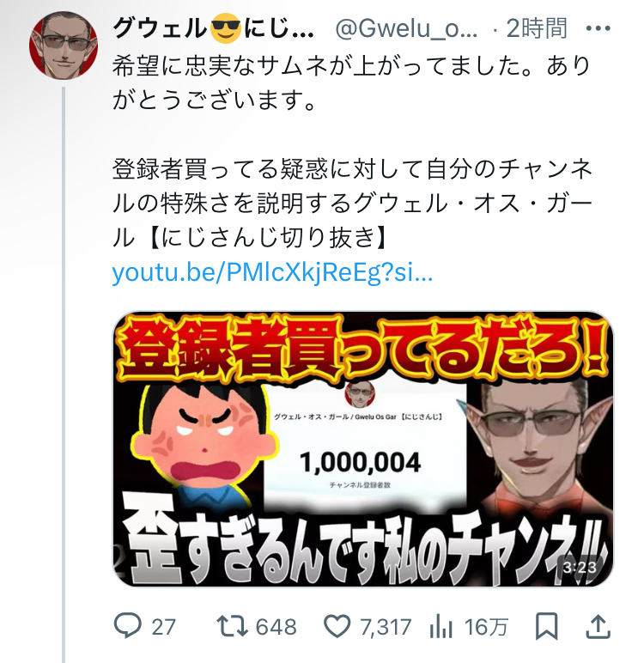Open the author's round profile avatar
Viewport: 644px width, 663px height.
[64, 46]
